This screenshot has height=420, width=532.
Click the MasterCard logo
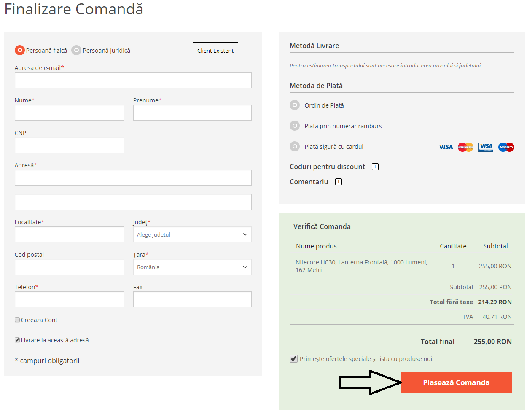465,147
